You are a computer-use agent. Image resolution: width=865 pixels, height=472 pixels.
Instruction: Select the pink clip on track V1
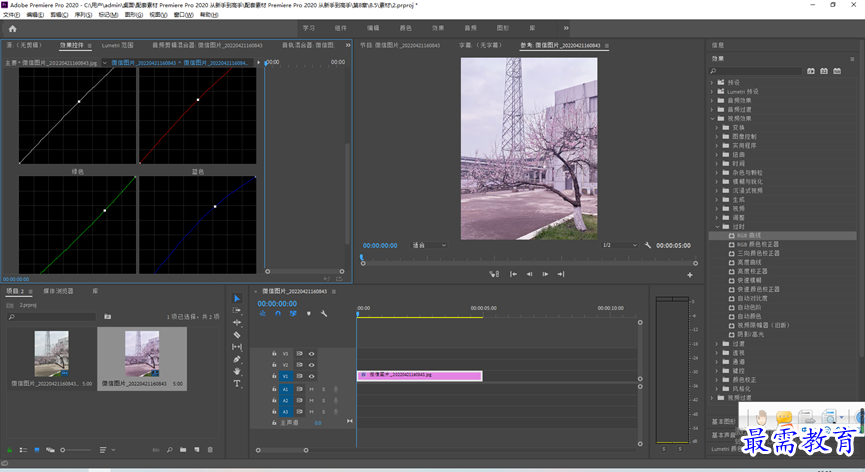click(x=419, y=376)
